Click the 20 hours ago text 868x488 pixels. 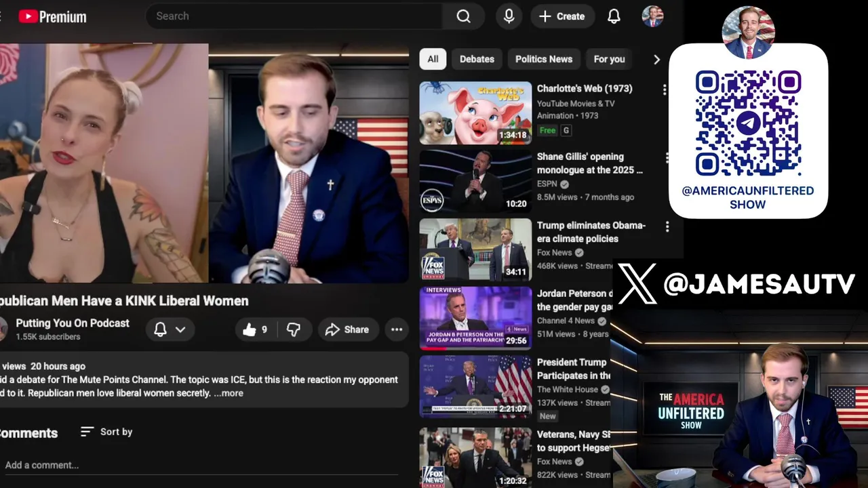point(58,366)
